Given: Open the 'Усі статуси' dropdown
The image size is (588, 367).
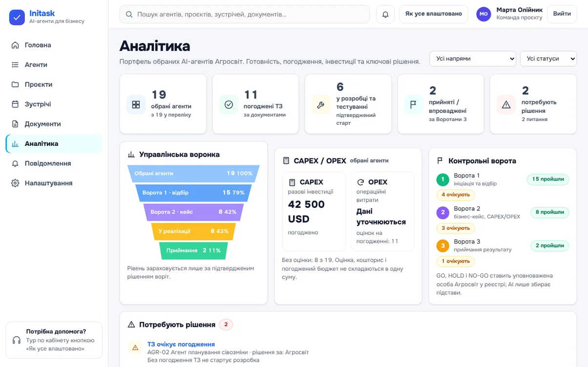Looking at the screenshot, I should point(548,59).
